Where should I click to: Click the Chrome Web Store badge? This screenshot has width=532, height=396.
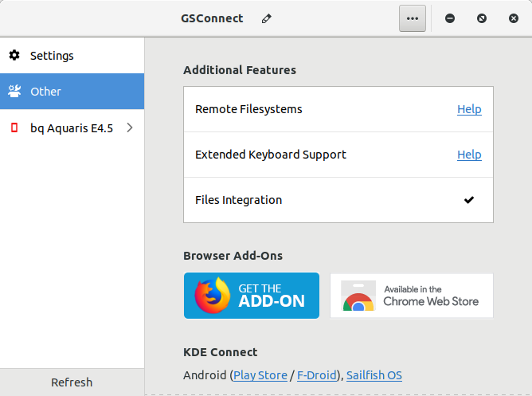412,296
